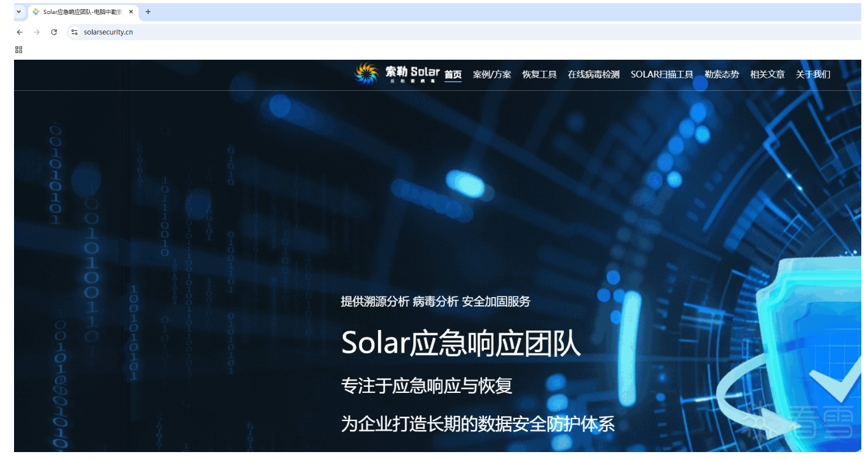868x460 pixels.
Task: Open a new tab with the plus icon
Action: coord(148,11)
